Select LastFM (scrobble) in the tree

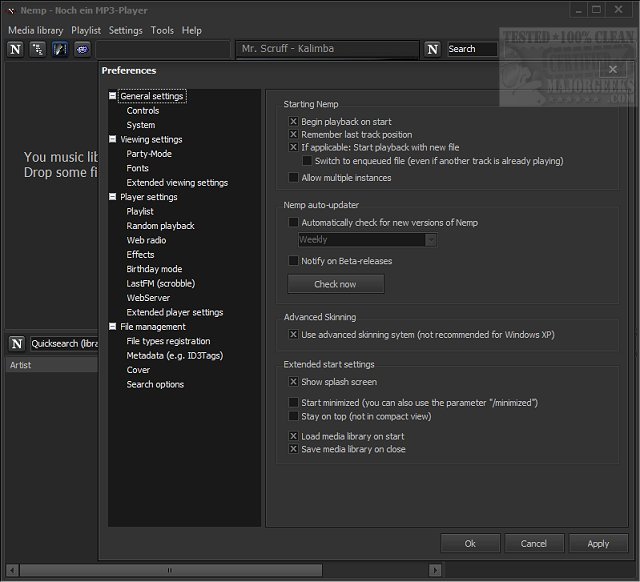(161, 283)
